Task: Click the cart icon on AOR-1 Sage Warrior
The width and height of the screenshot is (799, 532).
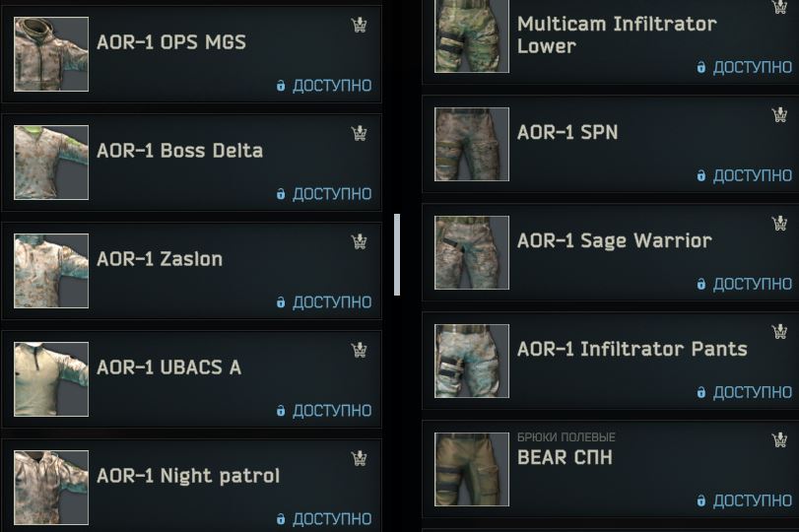Action: click(x=779, y=224)
